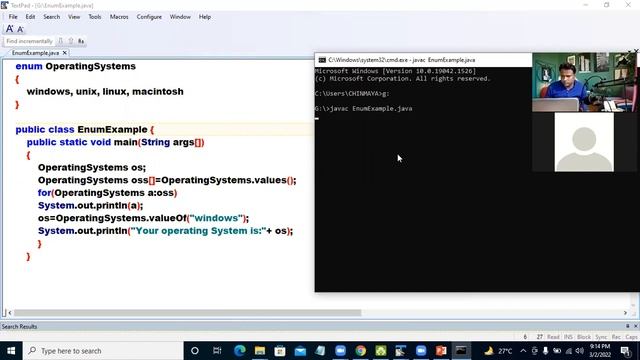Click the microphone icon in system tray

545,351
